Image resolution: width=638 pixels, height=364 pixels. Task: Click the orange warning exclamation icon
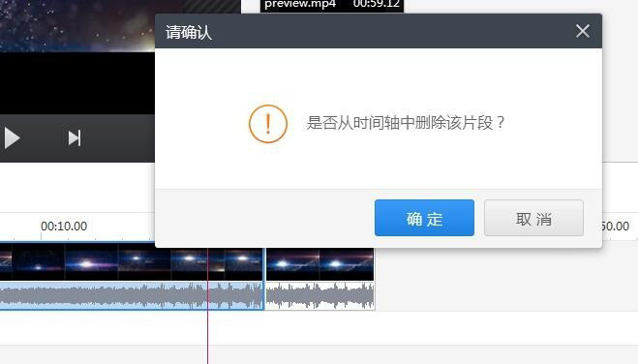268,124
